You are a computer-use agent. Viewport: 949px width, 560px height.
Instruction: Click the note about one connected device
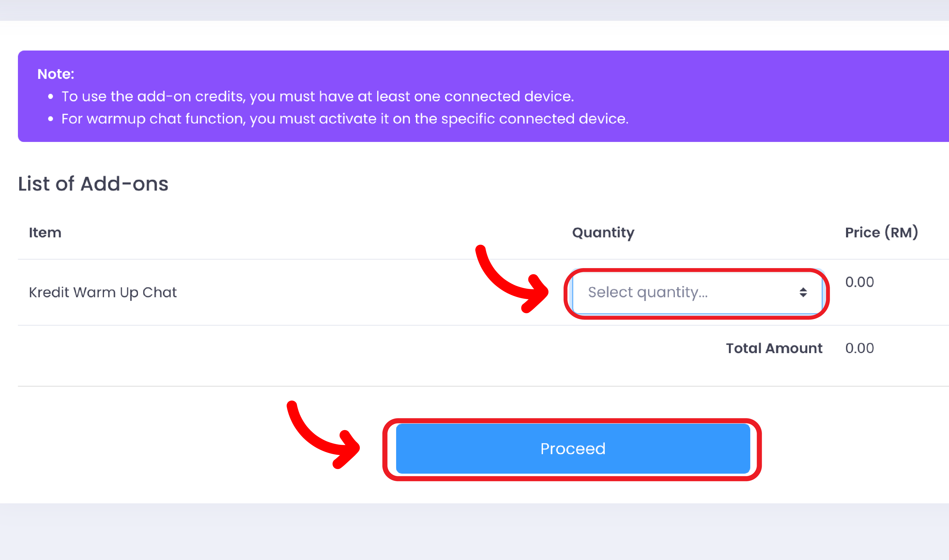[x=317, y=96]
